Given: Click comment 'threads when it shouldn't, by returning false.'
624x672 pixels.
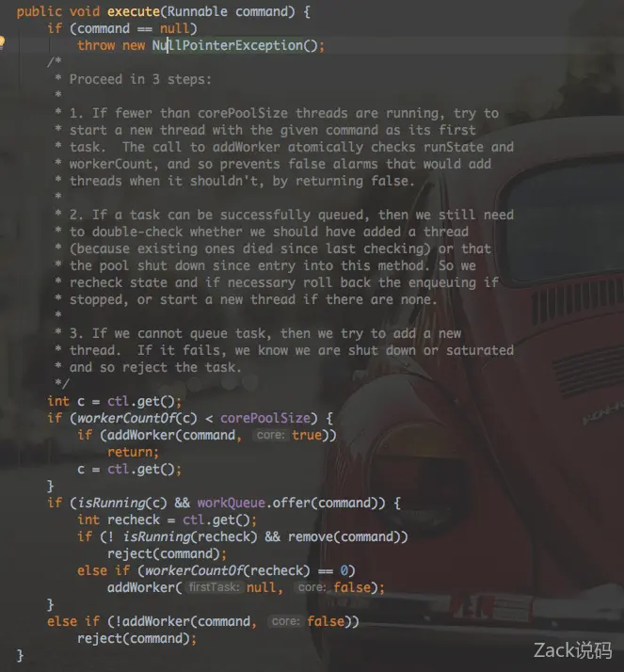Looking at the screenshot, I should pyautogui.click(x=242, y=181).
